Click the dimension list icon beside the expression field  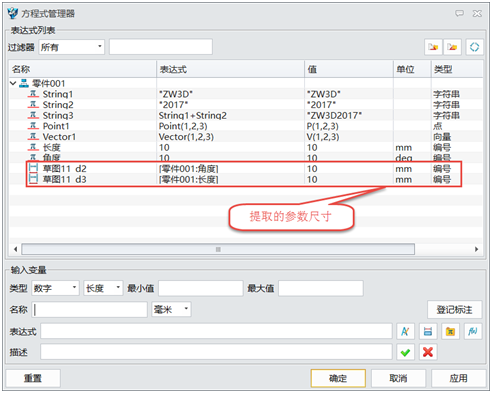point(428,331)
